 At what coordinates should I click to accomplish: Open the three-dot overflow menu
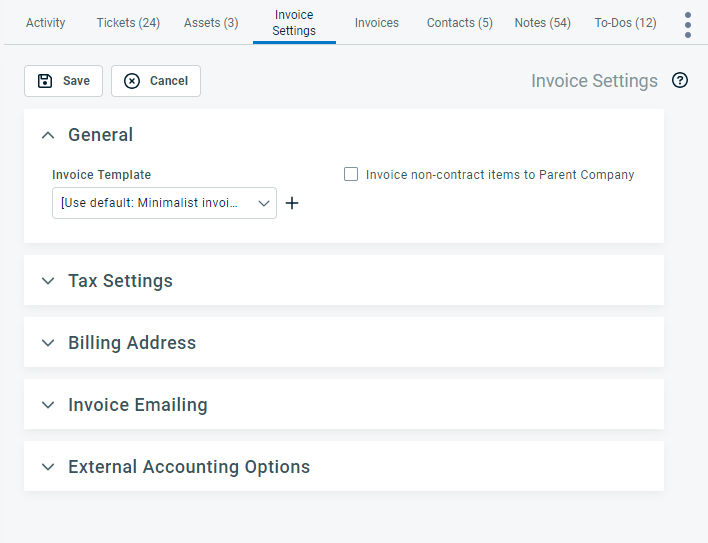point(688,25)
